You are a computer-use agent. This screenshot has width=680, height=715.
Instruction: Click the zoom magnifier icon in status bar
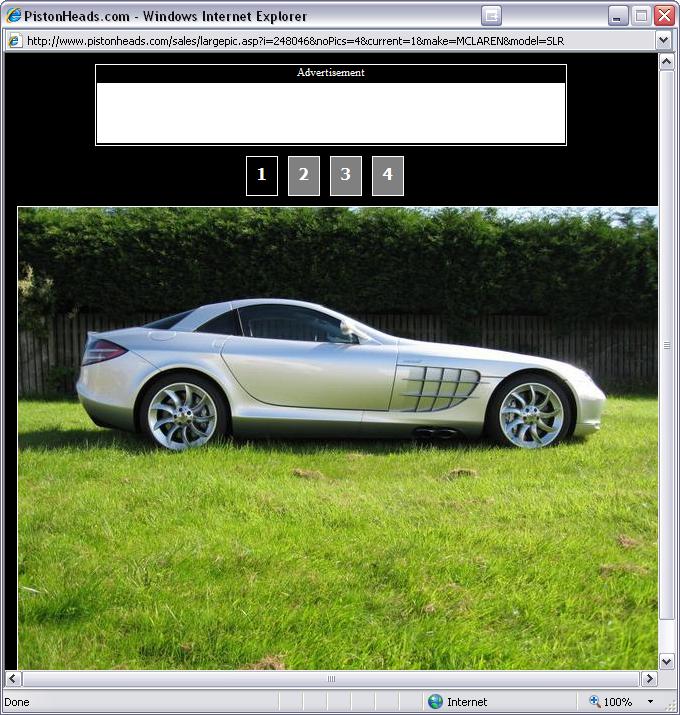pos(594,702)
